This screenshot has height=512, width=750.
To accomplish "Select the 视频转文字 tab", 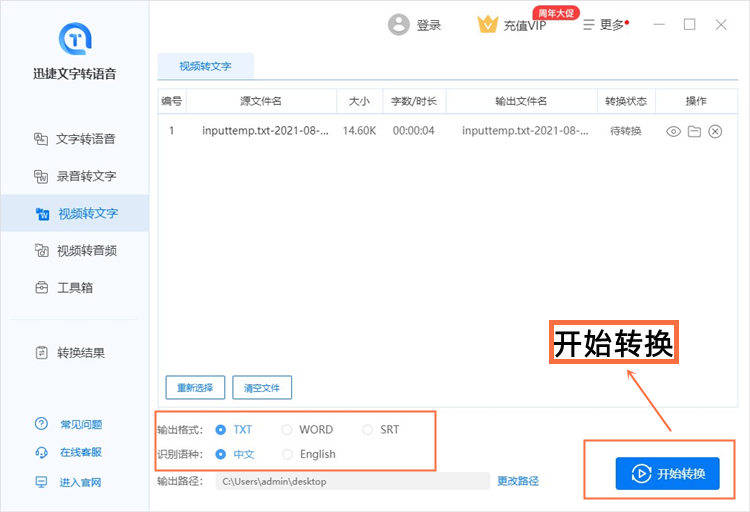I will click(x=205, y=66).
